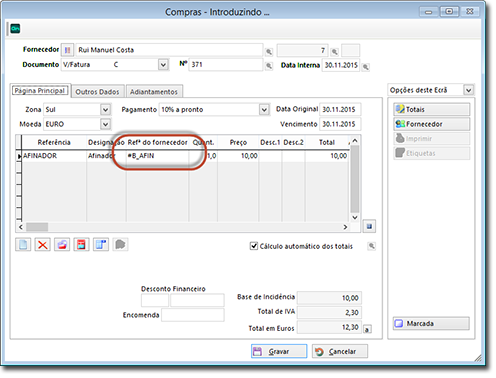Click magnifier beside Cálculo automático dos totais
496x378 pixels.
(371, 246)
